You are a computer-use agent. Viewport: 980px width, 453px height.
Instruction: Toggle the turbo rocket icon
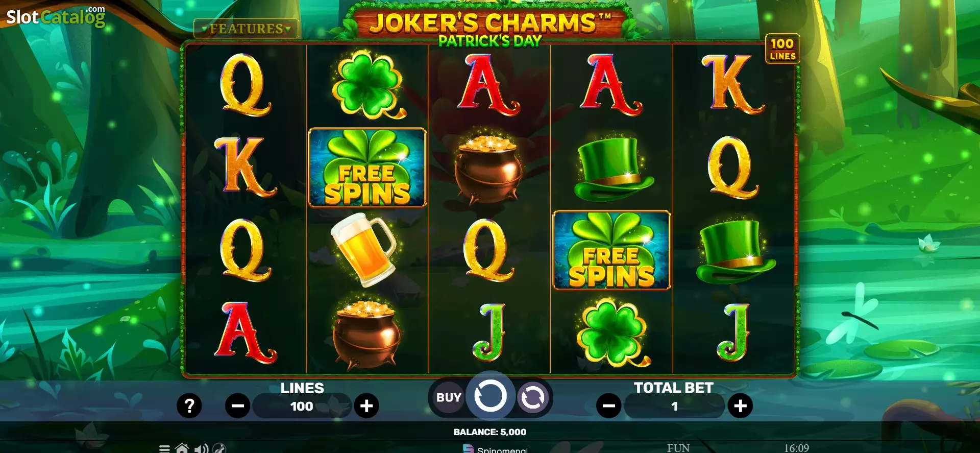[x=219, y=448]
